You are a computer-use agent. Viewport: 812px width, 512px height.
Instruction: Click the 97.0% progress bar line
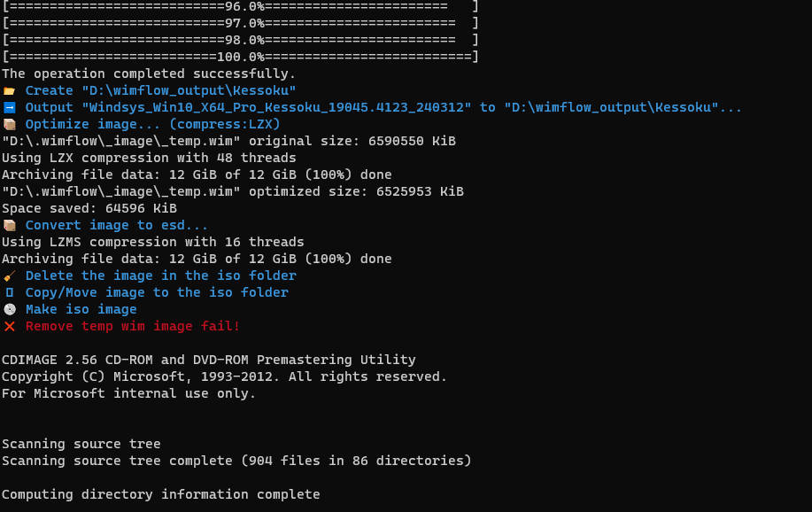(x=240, y=23)
